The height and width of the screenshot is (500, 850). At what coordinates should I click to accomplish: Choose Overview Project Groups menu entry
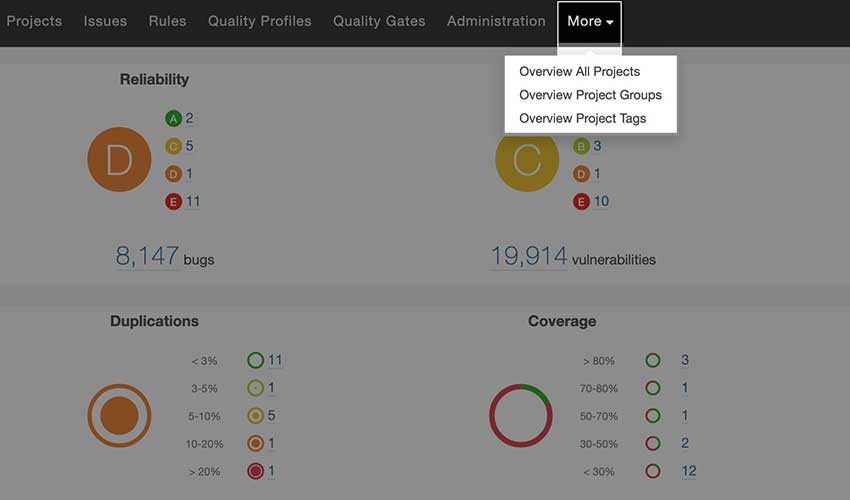point(590,95)
